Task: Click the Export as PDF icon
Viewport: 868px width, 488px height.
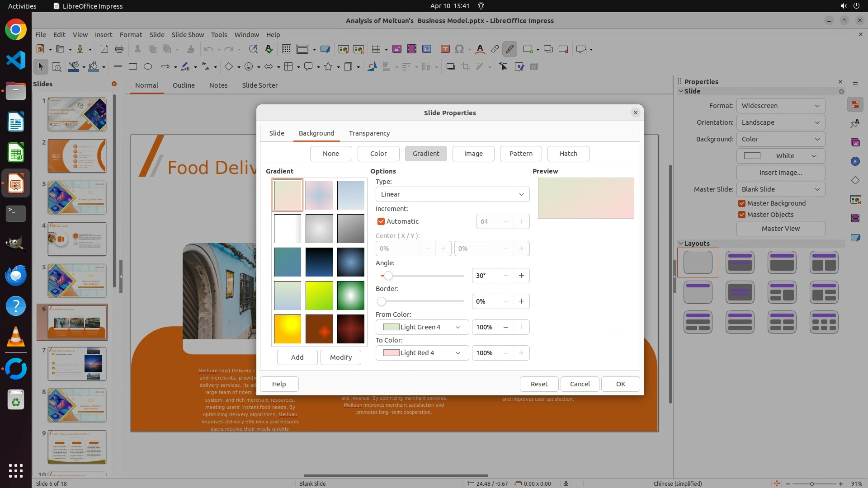Action: point(104,49)
